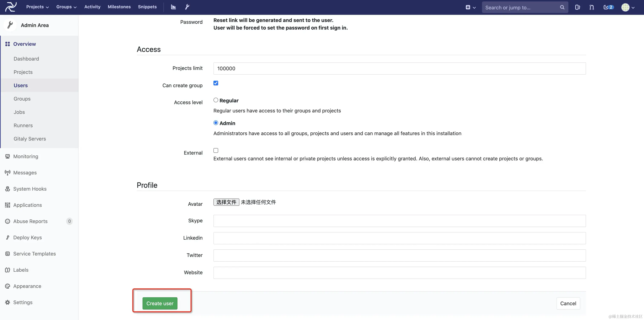The width and height of the screenshot is (644, 320).
Task: Click the Overview grid icon
Action: [x=7, y=44]
